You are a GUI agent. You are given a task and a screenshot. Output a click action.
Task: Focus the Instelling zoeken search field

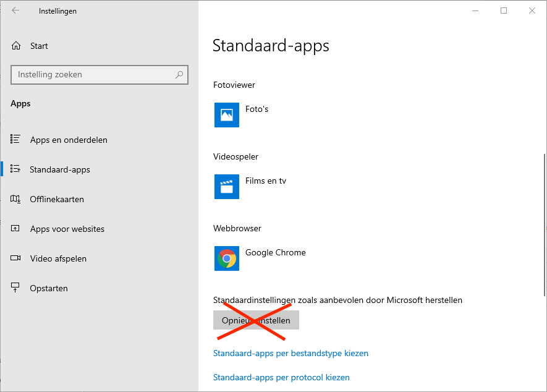[x=93, y=75]
